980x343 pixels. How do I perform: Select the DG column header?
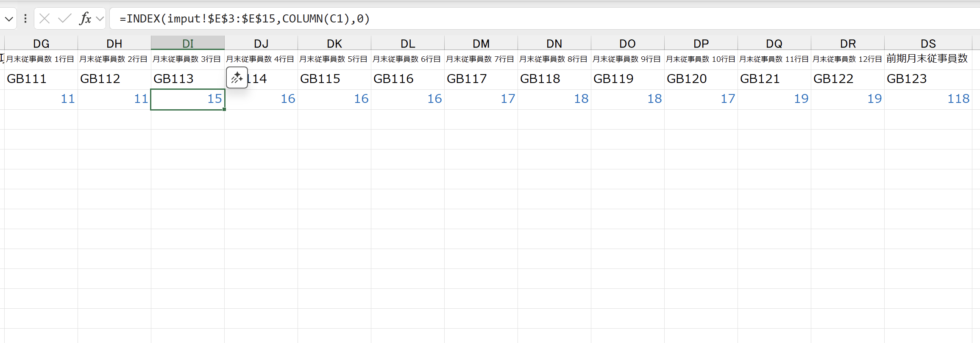(x=41, y=43)
